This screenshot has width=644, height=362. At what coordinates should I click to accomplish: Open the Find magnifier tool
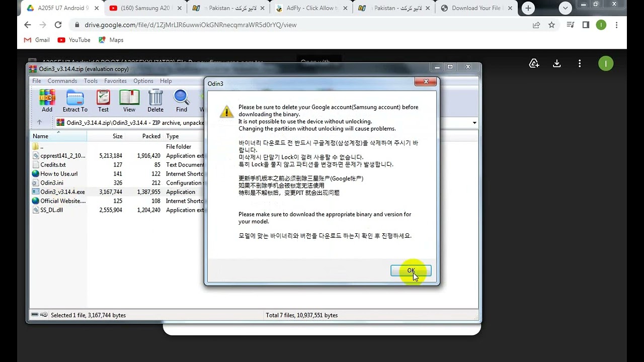(182, 101)
